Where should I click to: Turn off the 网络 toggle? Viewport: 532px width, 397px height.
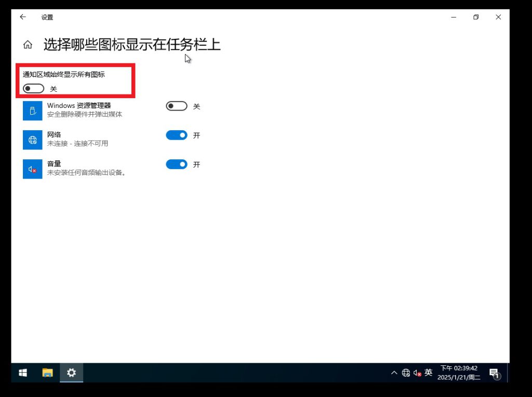tap(176, 135)
